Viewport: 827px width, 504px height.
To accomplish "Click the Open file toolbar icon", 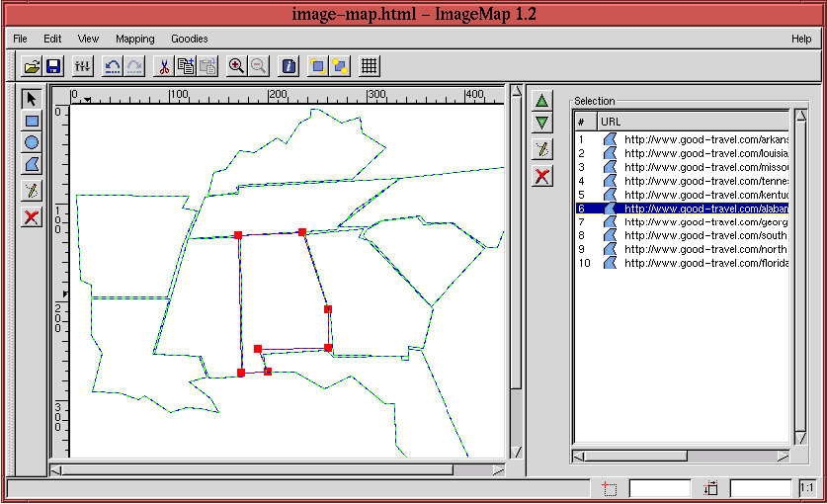I will [x=32, y=66].
